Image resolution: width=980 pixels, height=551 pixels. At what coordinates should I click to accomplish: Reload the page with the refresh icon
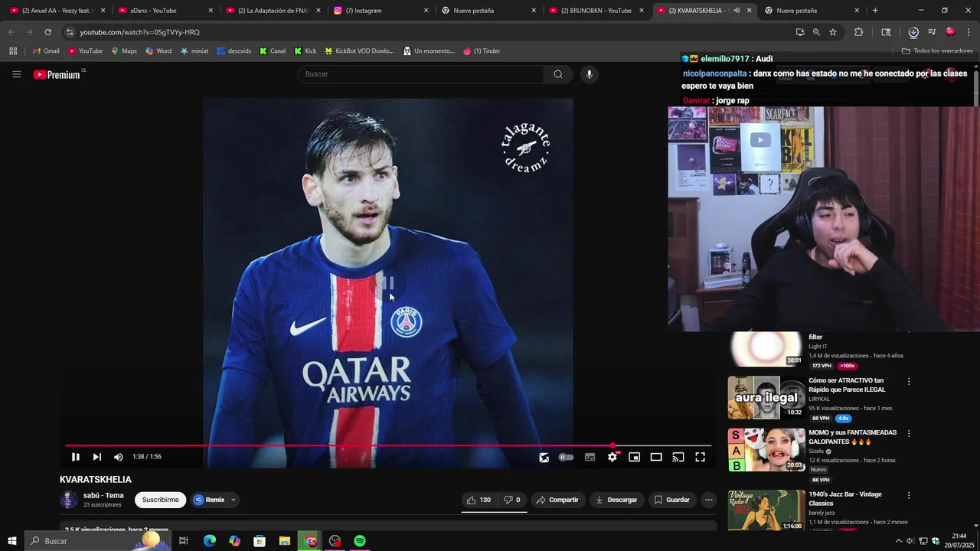point(47,32)
